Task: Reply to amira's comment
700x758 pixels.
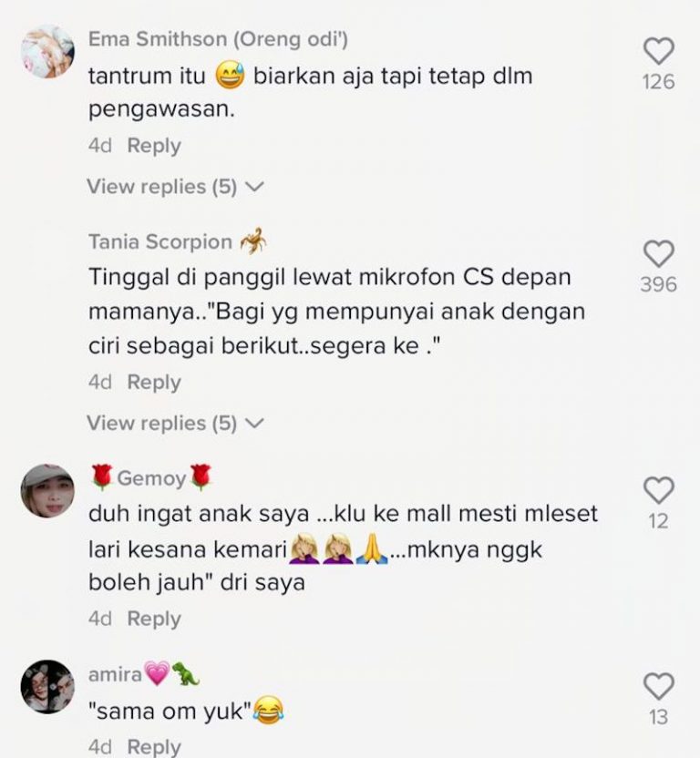Action: pos(154,746)
